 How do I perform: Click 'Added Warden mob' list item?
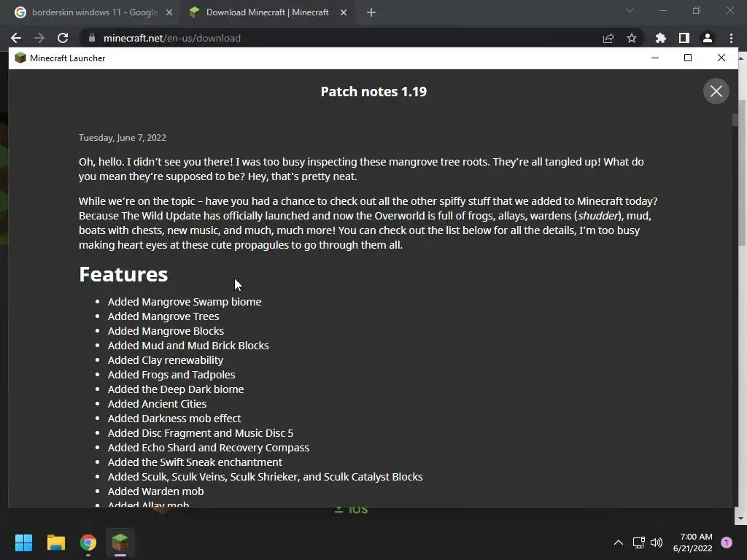click(x=156, y=491)
